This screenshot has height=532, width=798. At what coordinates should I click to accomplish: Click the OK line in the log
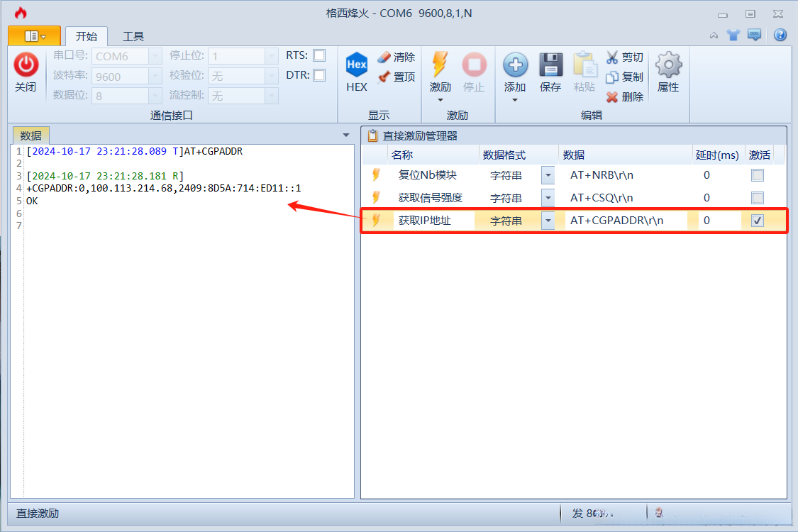32,201
